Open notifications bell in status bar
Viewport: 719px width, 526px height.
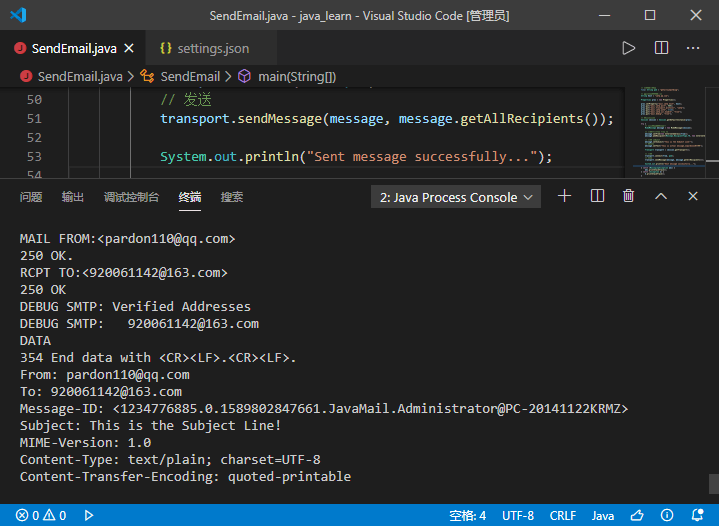tap(695, 515)
